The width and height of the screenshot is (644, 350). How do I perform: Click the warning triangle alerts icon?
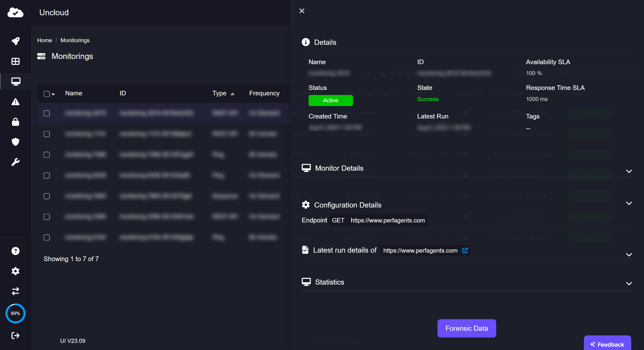point(15,102)
